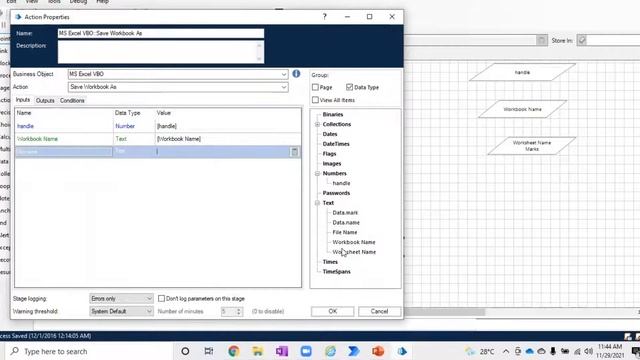Select the handle data item on canvas
640x360 pixels.
tap(522, 72)
